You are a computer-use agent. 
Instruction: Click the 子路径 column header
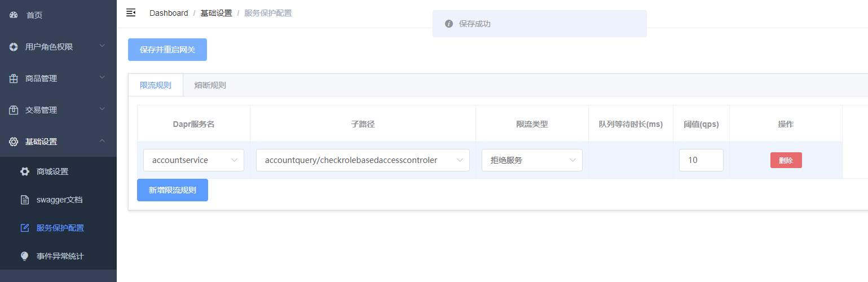[363, 124]
